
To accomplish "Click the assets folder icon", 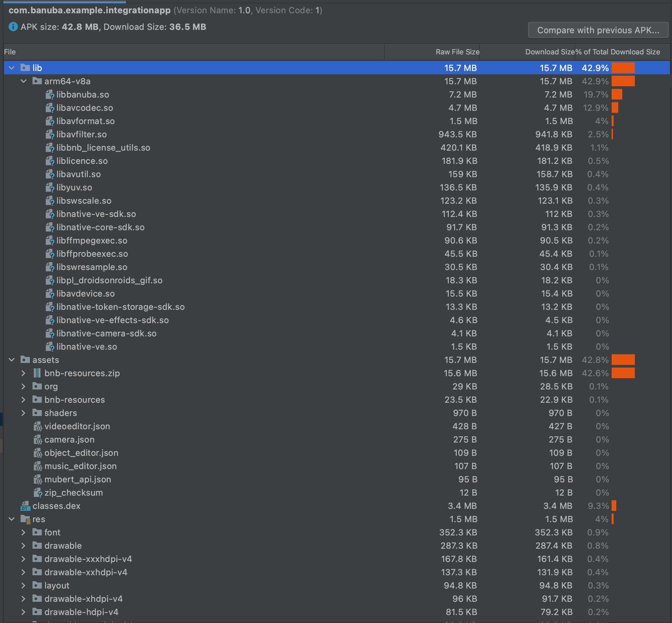I will (x=25, y=360).
